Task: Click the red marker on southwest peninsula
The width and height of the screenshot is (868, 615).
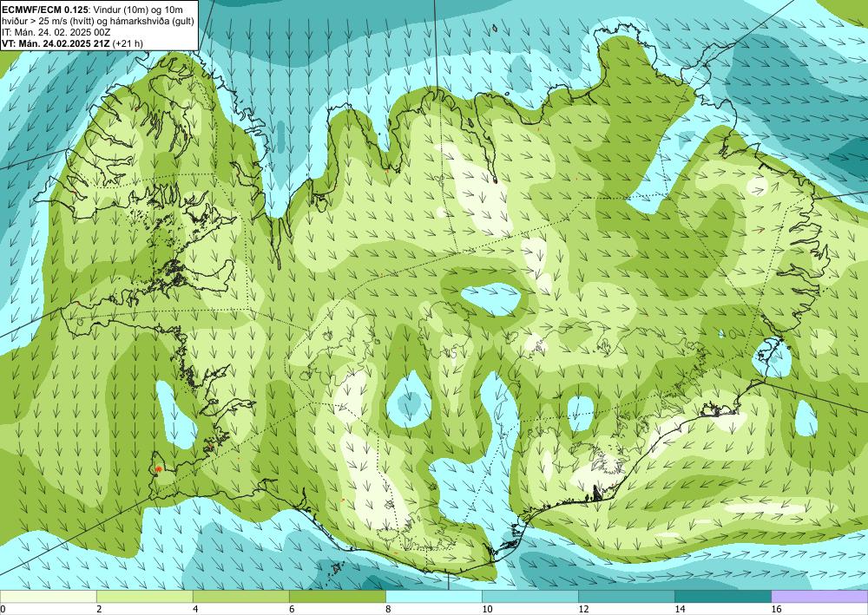Action: [x=158, y=469]
